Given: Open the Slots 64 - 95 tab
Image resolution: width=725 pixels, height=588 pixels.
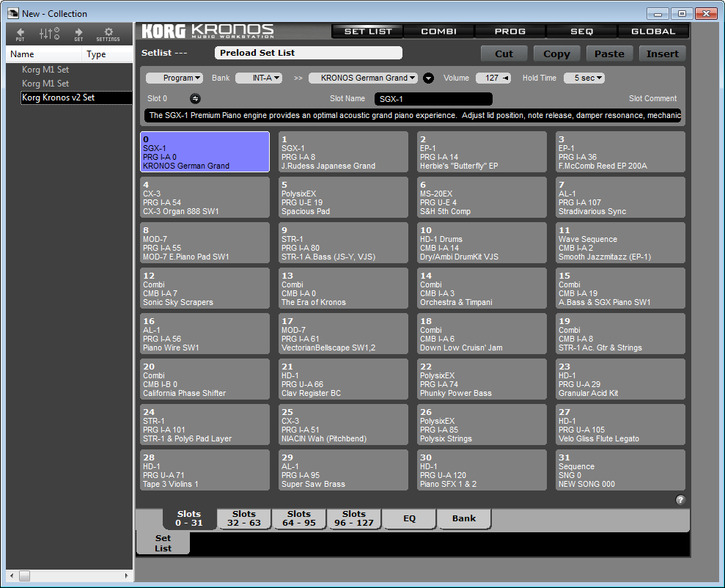Looking at the screenshot, I should [x=299, y=518].
